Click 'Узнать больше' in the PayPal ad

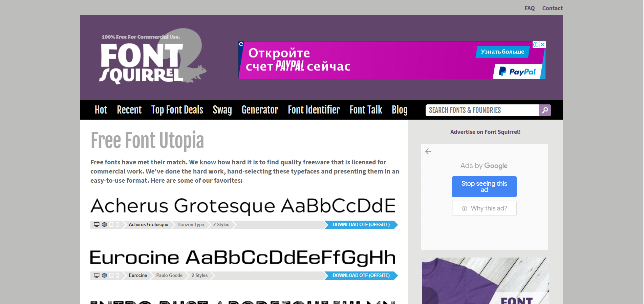(x=502, y=52)
